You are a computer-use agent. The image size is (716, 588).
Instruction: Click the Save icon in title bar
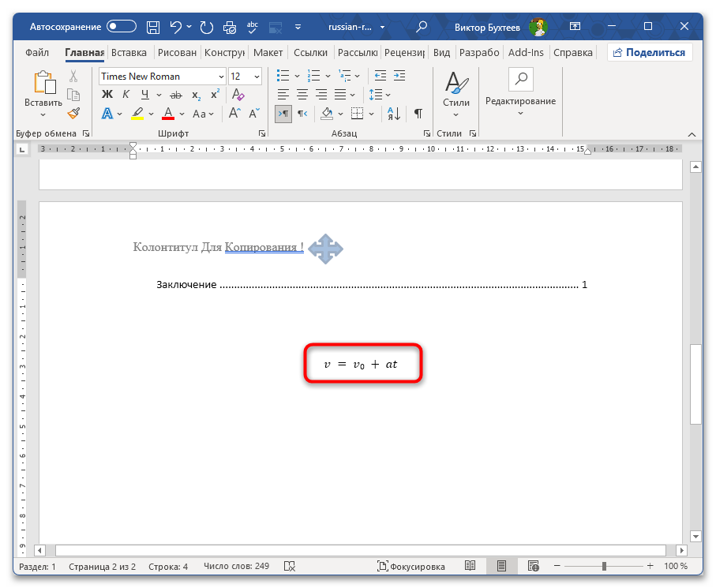tap(153, 27)
